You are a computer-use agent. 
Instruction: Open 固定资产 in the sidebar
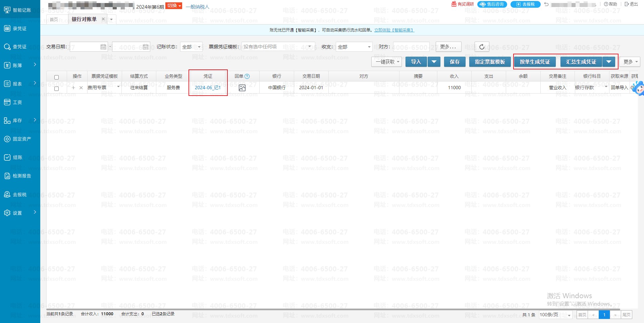(21, 139)
